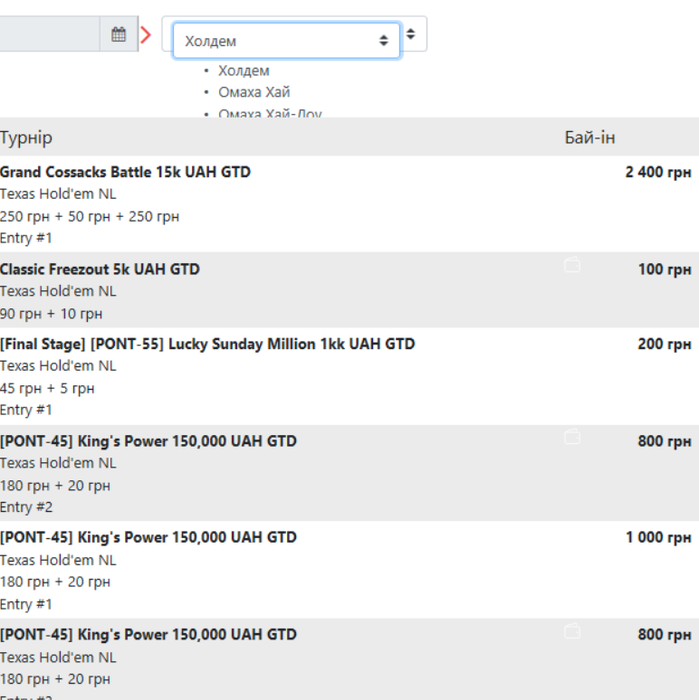
Task: Open Classic Freezout 5k UAH GTD tournament
Action: [x=100, y=269]
